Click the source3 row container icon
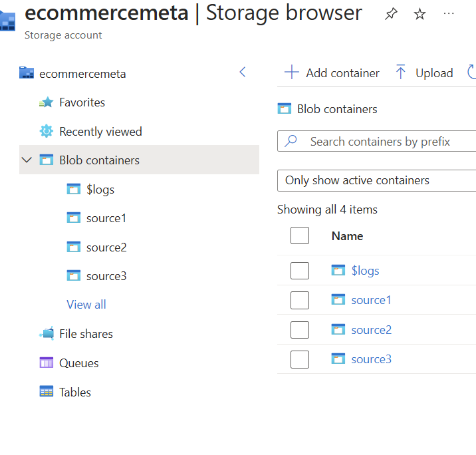 pyautogui.click(x=338, y=359)
